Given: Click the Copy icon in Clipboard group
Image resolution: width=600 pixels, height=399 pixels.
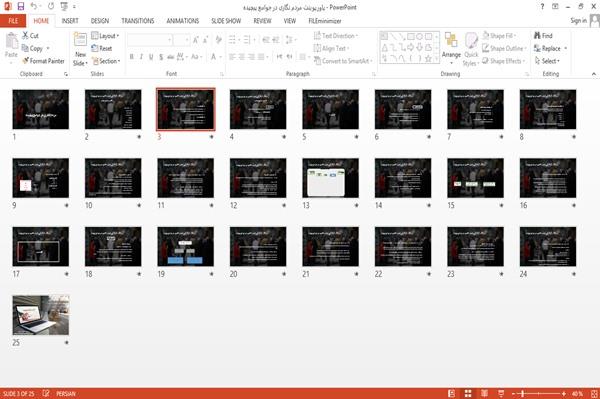Looking at the screenshot, I should tap(25, 48).
